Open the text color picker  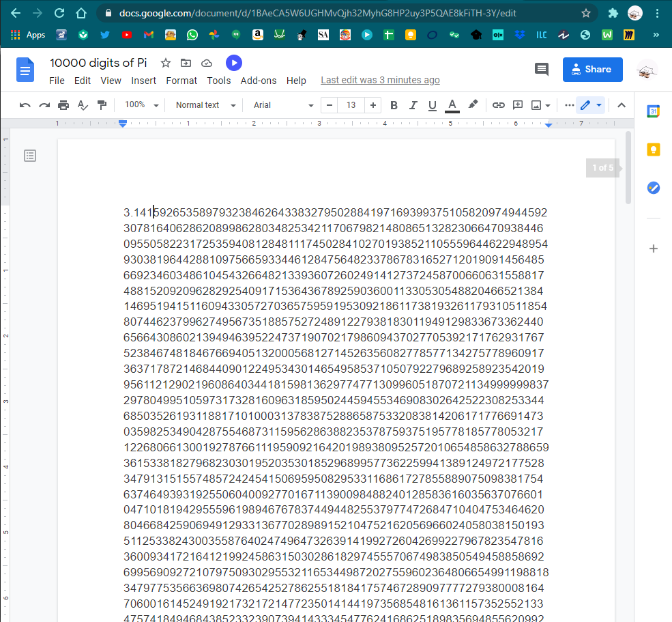(452, 105)
